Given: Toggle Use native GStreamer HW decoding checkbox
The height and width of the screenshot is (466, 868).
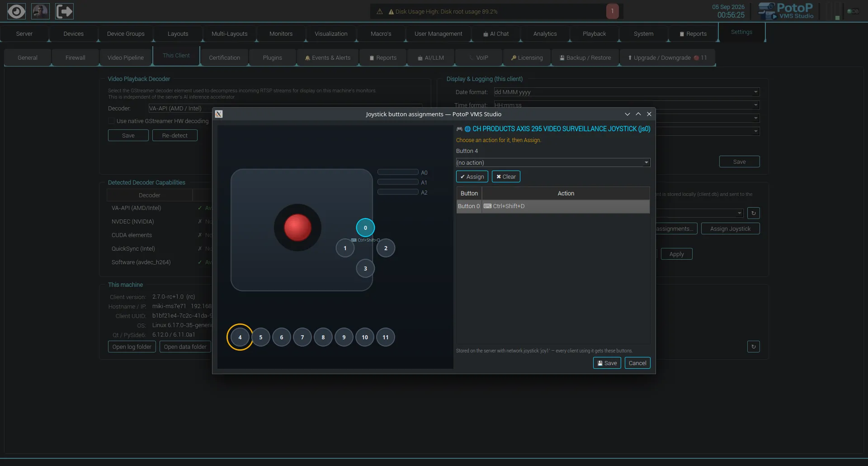Looking at the screenshot, I should 111,121.
